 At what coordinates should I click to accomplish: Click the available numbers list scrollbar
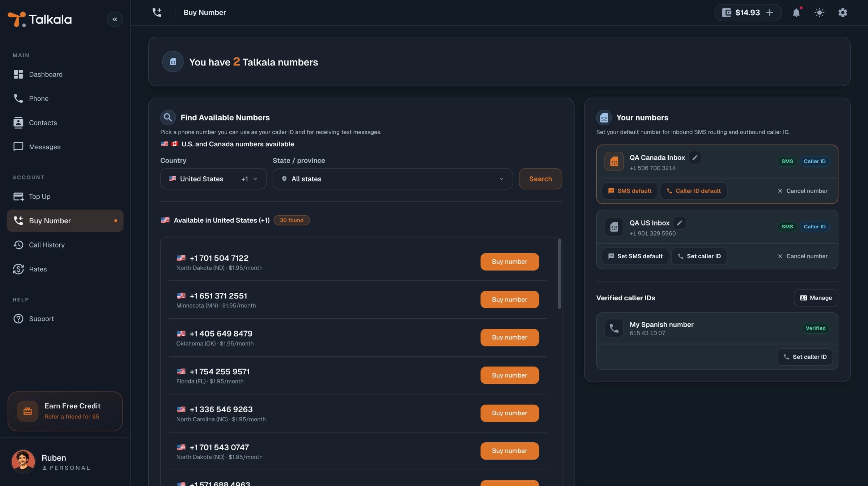coord(559,274)
